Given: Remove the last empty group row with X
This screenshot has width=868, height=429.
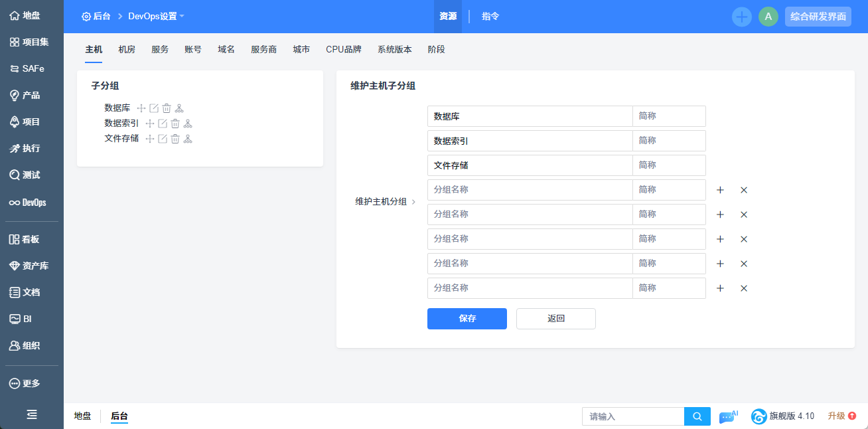Looking at the screenshot, I should click(x=744, y=288).
